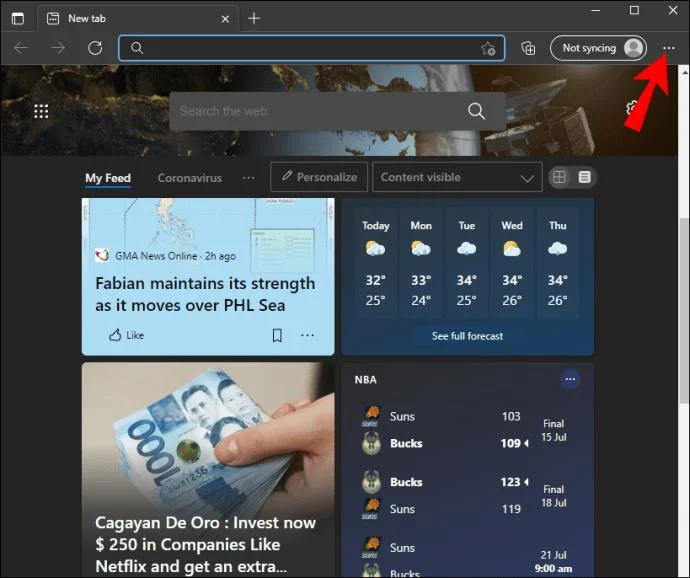Viewport: 690px width, 578px height.
Task: Click the magnifier in web search box
Action: (x=476, y=111)
